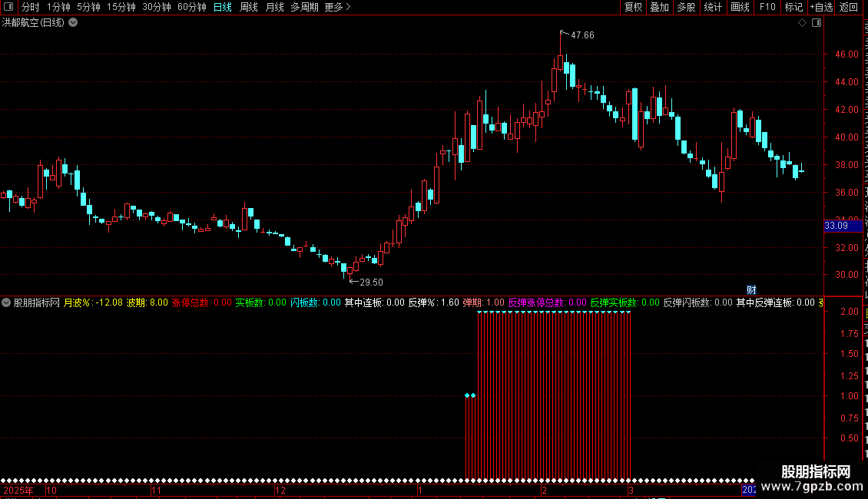Switch to 周线 weekly chart
868x499 pixels.
coord(249,7)
